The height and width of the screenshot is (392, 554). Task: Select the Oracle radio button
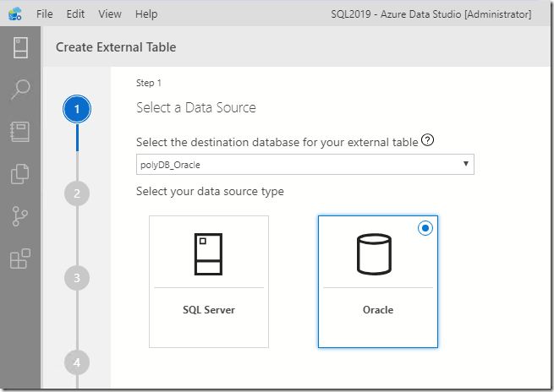[x=425, y=228]
